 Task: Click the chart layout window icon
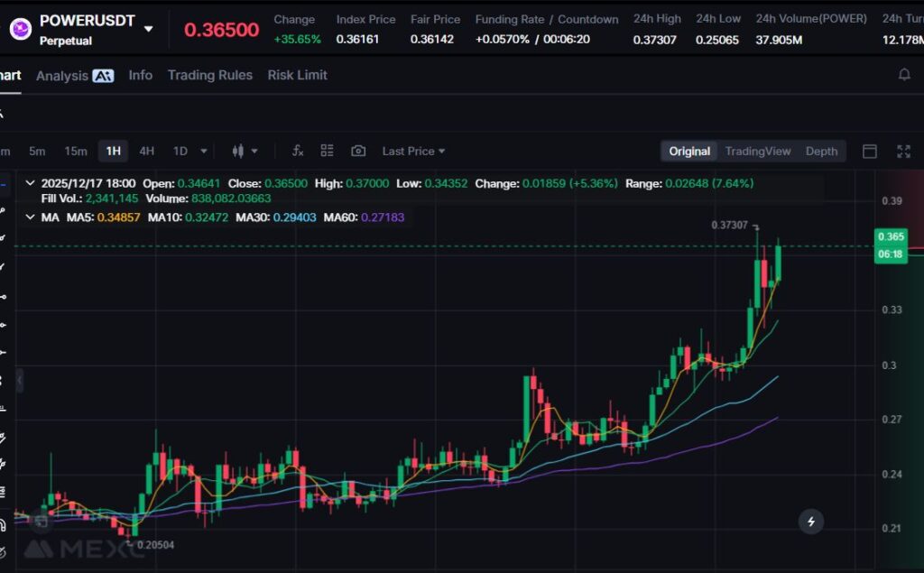[x=870, y=152]
